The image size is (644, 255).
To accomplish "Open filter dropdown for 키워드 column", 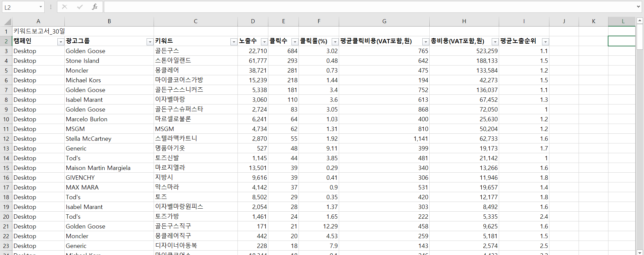I will click(x=234, y=42).
